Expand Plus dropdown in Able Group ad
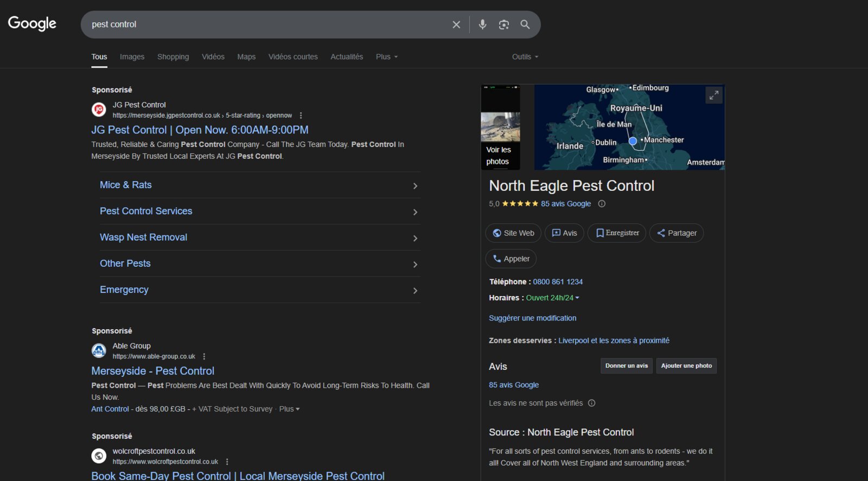Image resolution: width=868 pixels, height=481 pixels. (289, 409)
